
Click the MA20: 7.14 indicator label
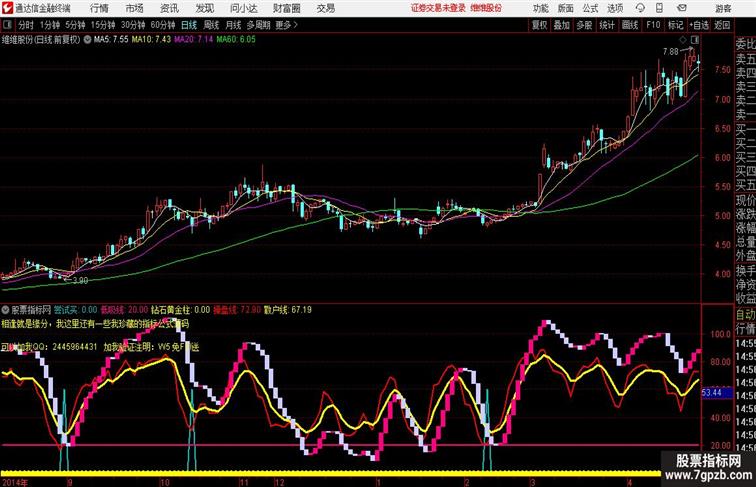[193, 40]
